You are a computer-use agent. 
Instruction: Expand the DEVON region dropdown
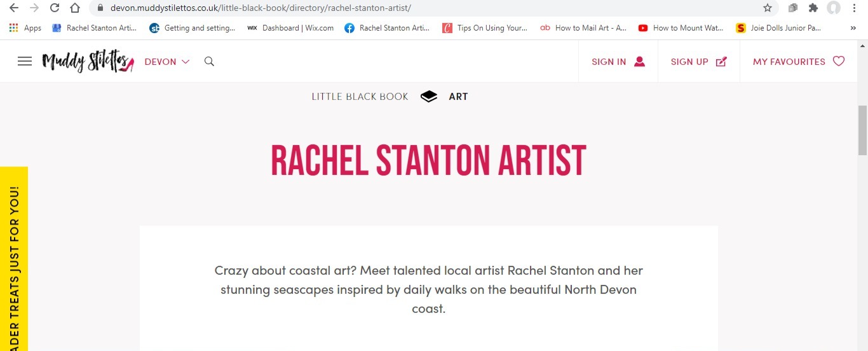[x=167, y=62]
